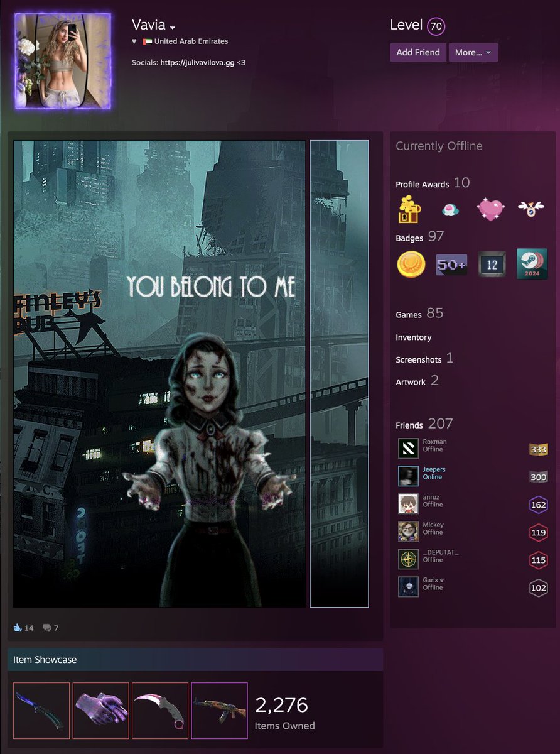
Task: Select the gold treasure award icon
Action: [410, 209]
